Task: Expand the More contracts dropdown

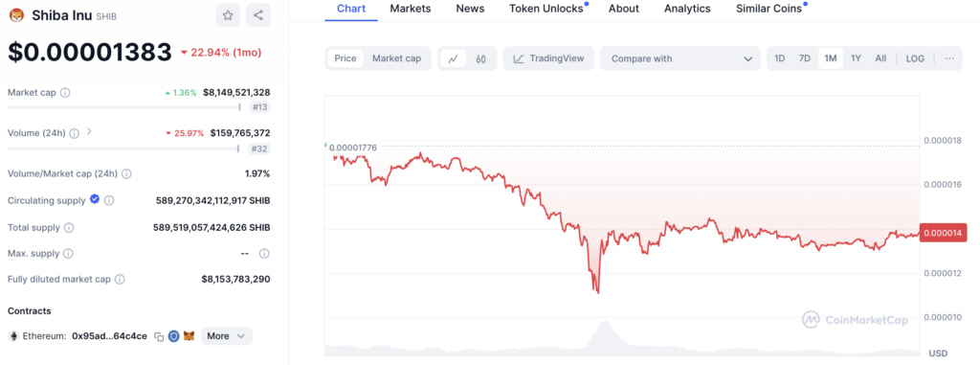Action: tap(226, 336)
